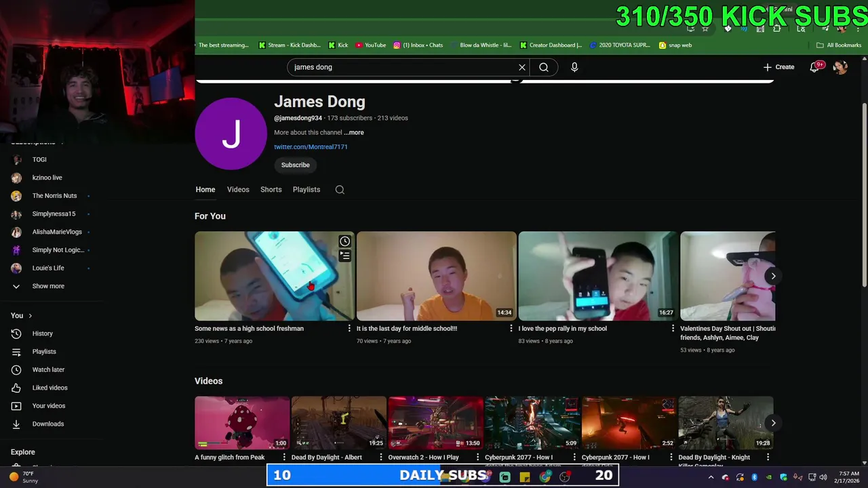Open options for 'pep rally' video
Screen dimensions: 868x488
[x=673, y=329]
